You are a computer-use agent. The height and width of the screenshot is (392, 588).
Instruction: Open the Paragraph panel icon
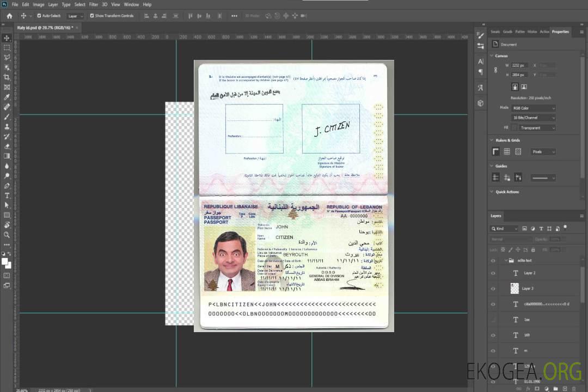point(480,72)
